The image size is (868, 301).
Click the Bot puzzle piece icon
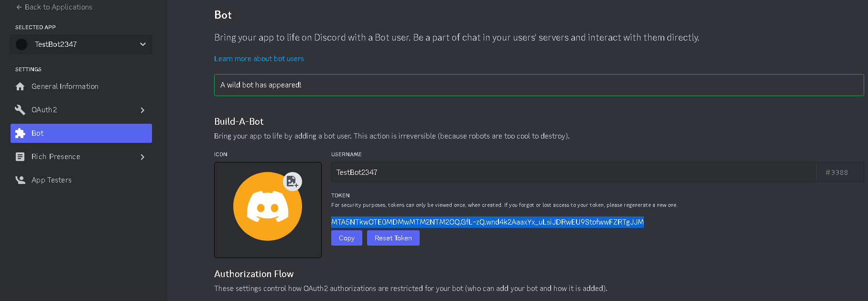tap(20, 133)
